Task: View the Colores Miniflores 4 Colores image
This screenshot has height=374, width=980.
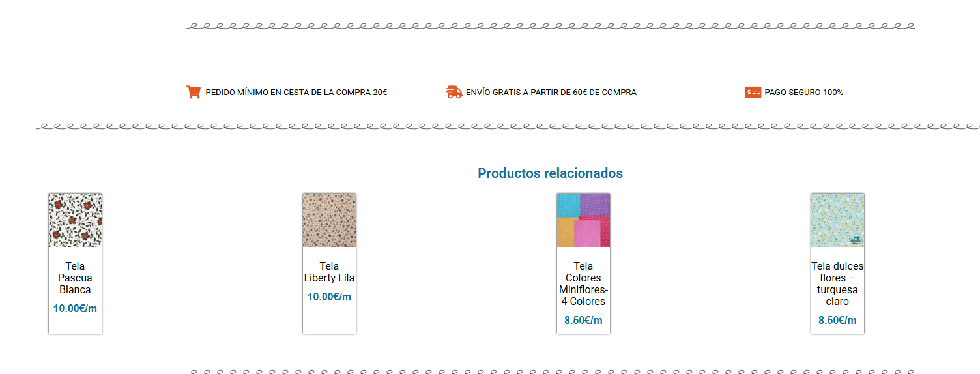Action: [x=583, y=220]
